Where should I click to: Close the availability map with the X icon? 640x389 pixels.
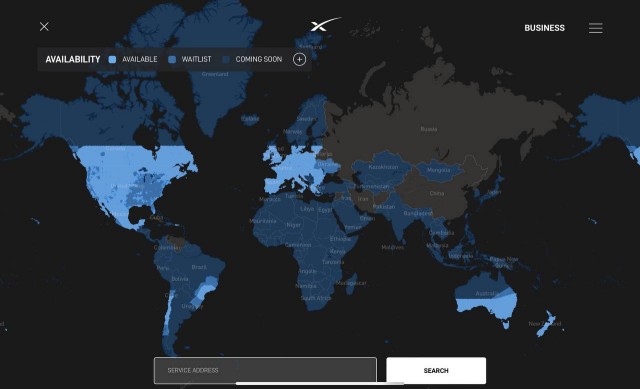[44, 27]
